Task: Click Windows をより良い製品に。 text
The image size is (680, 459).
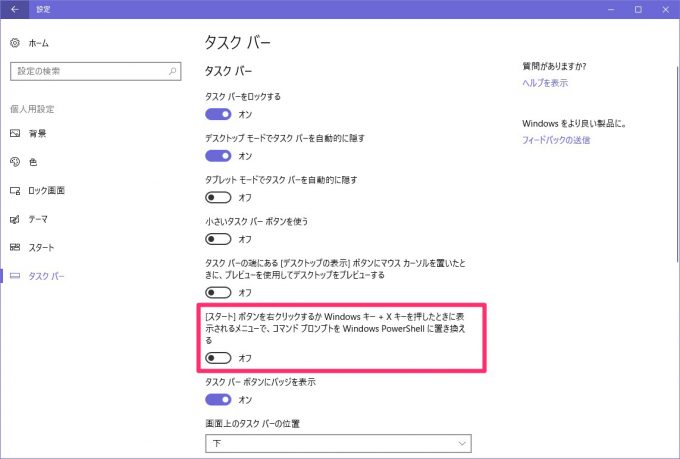Action: (x=575, y=123)
